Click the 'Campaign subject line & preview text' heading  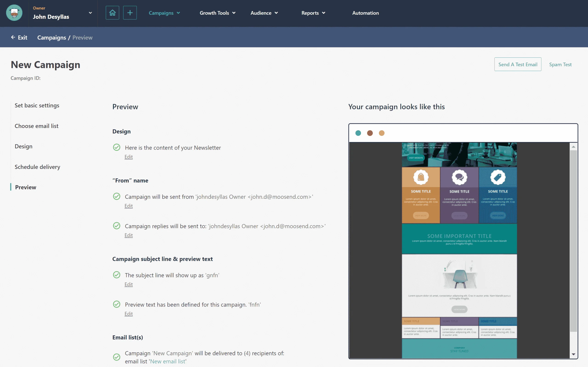[162, 259]
